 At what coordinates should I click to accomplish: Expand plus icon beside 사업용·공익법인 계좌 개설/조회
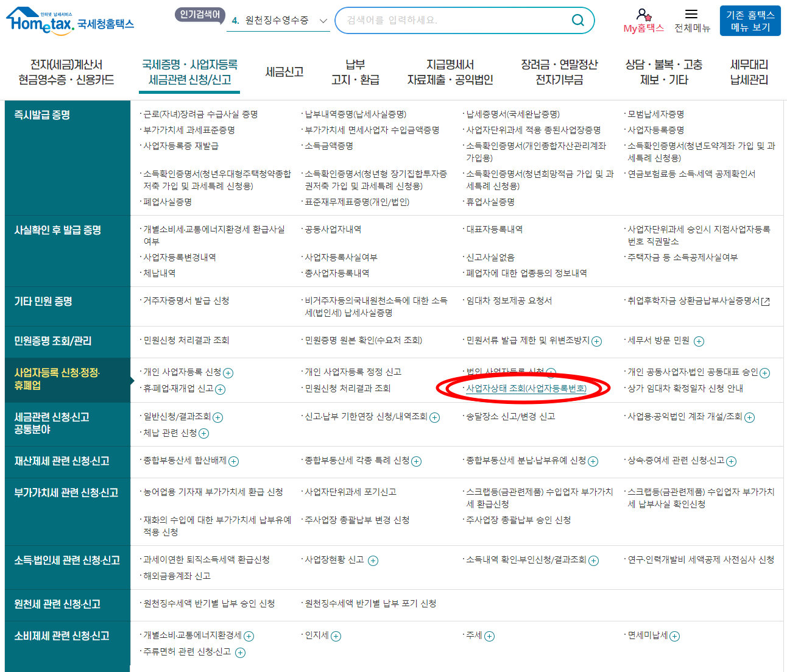pos(750,417)
